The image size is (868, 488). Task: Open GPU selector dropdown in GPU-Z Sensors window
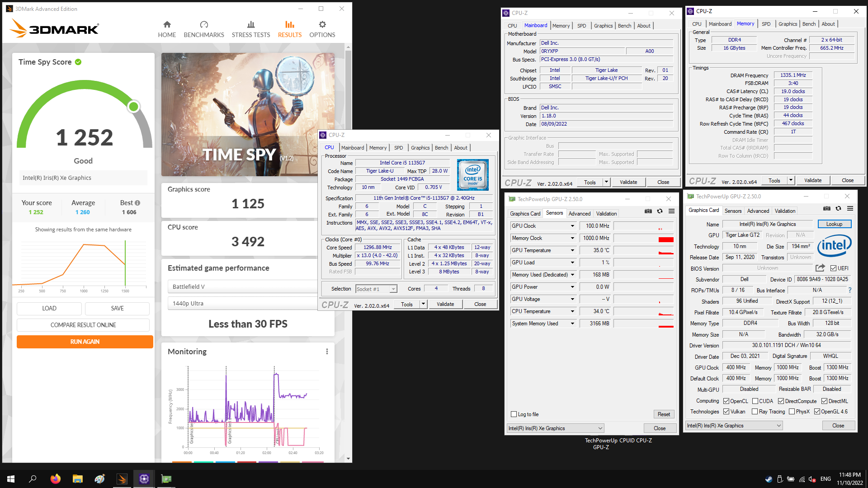click(x=556, y=428)
